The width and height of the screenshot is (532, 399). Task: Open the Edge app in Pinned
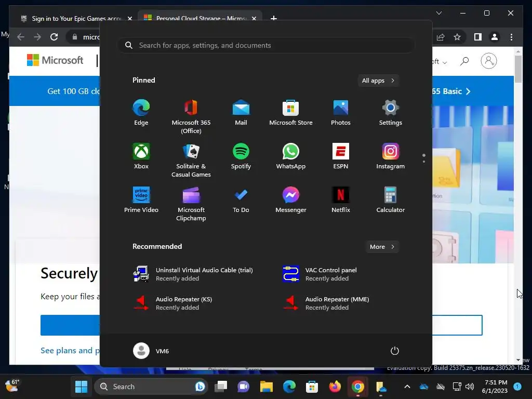141,113
